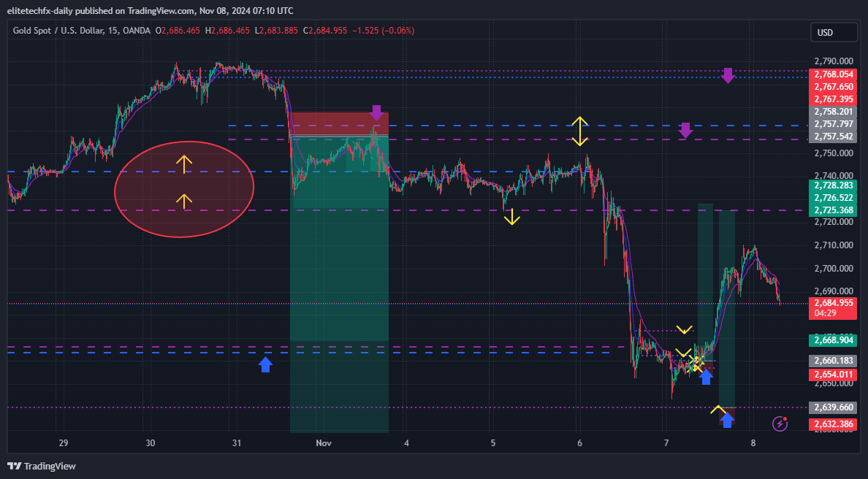
Task: Click the close value C2,684.955 in header
Action: pyautogui.click(x=325, y=31)
